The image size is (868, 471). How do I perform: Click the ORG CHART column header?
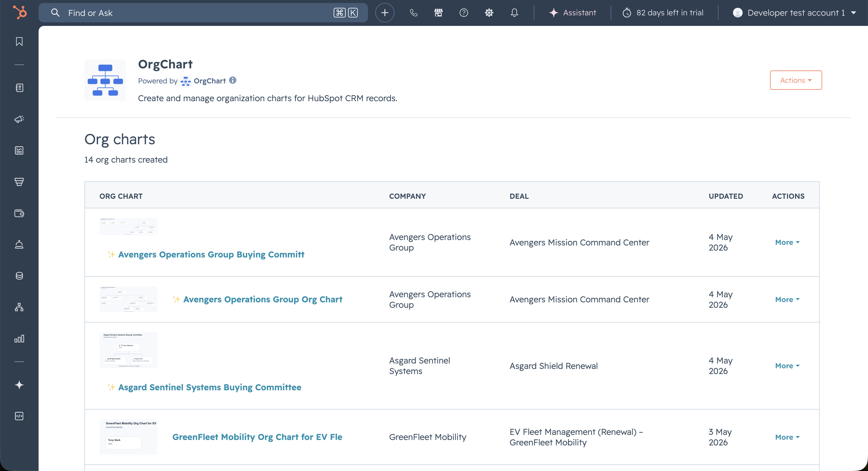click(121, 196)
